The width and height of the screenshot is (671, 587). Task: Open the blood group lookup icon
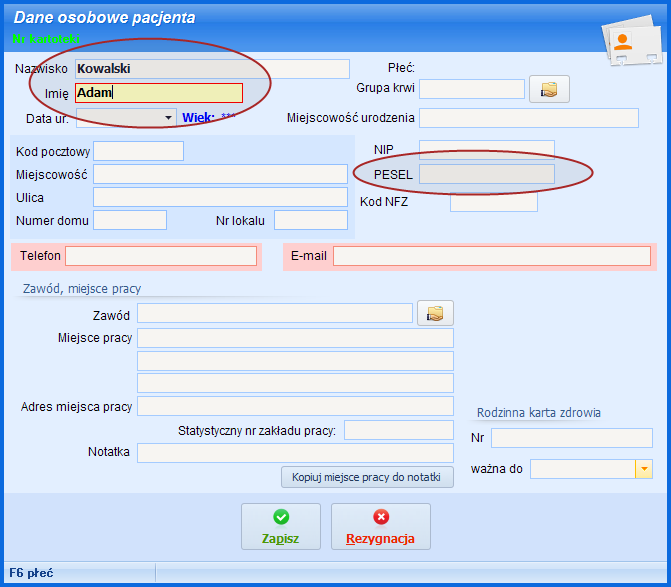coord(548,89)
